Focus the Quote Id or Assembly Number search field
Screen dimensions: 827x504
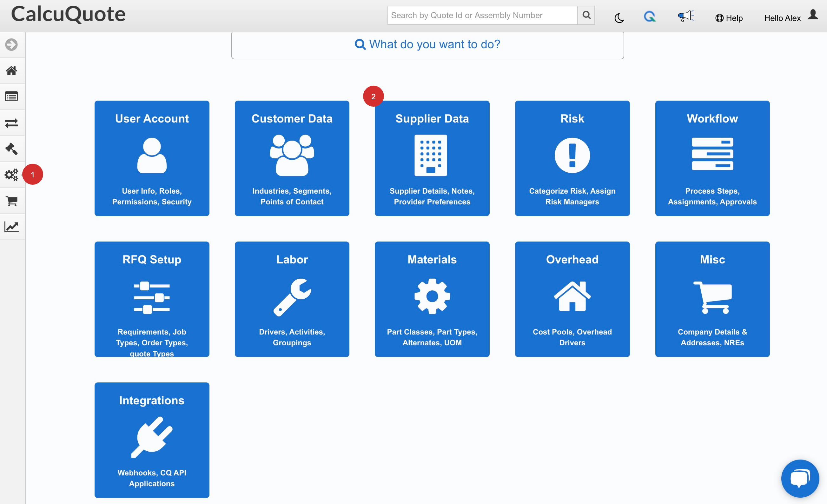482,15
